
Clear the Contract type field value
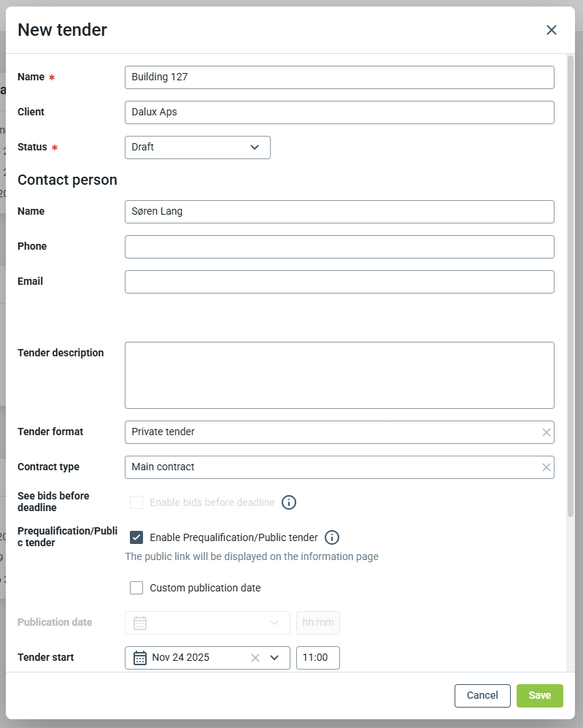(x=546, y=467)
